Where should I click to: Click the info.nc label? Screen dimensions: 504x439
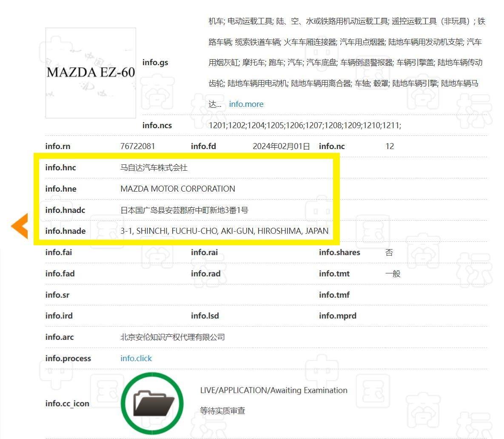tap(332, 146)
